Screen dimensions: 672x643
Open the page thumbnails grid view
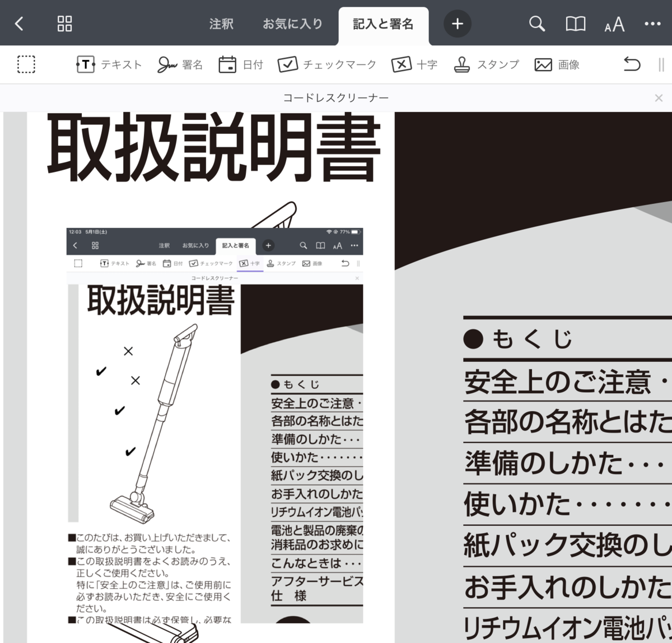64,24
